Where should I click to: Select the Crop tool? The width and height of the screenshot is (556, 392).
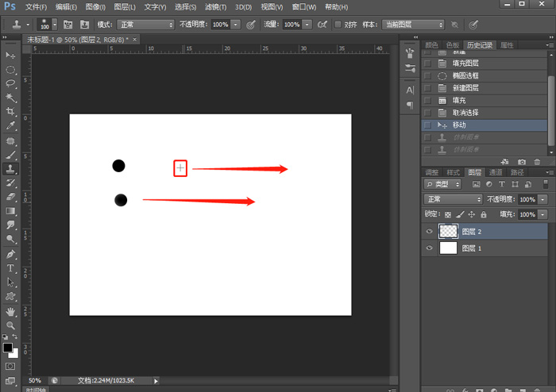[10, 112]
